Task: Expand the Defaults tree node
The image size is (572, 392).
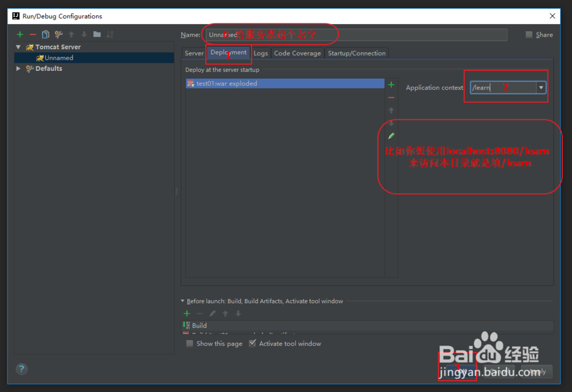Action: (x=18, y=69)
